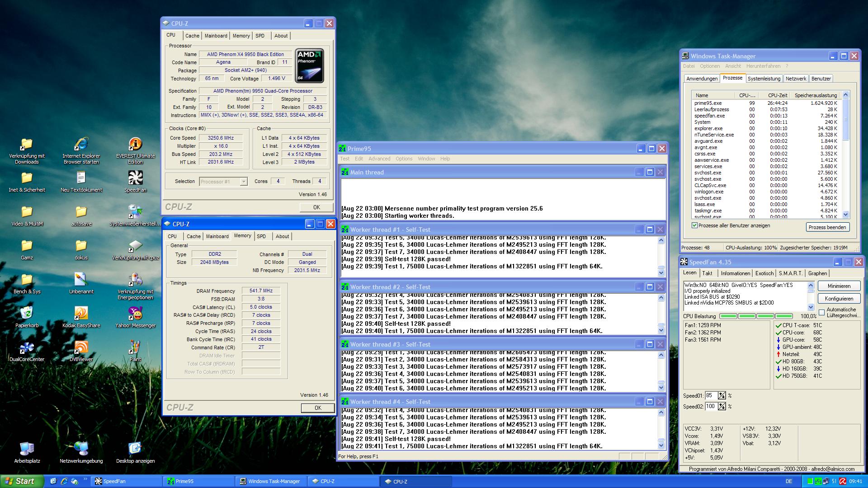Open the Advanced menu in Prime95

tap(379, 159)
